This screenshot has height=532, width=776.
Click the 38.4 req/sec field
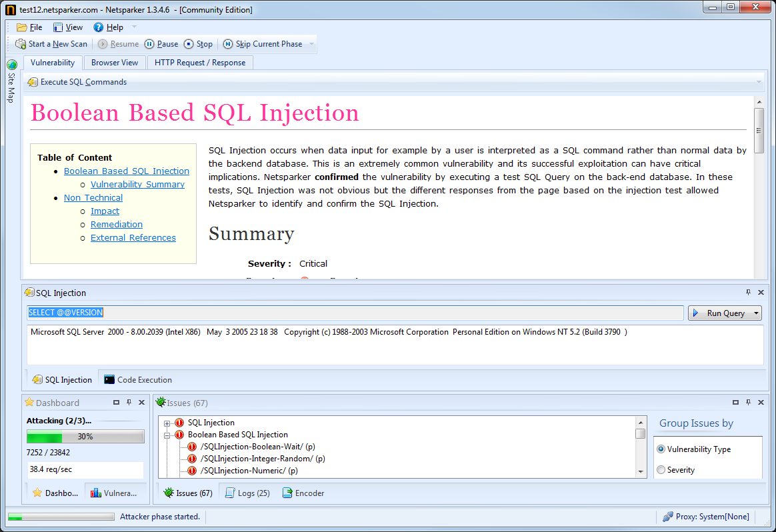(85, 469)
